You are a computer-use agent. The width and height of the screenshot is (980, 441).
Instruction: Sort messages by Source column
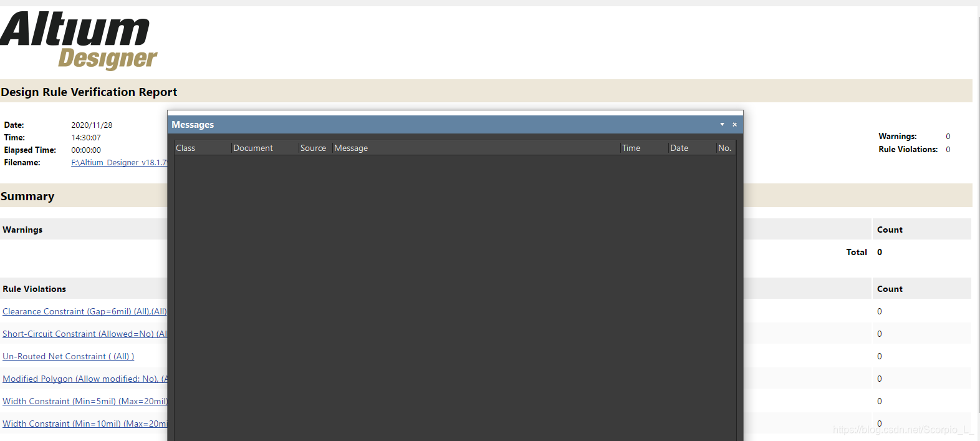point(315,148)
